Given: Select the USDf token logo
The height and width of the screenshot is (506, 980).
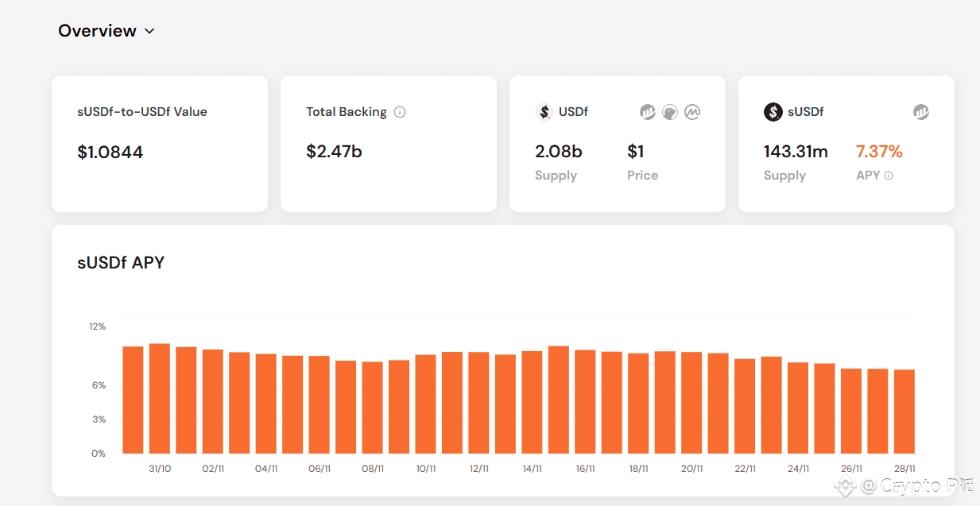Looking at the screenshot, I should tap(544, 112).
